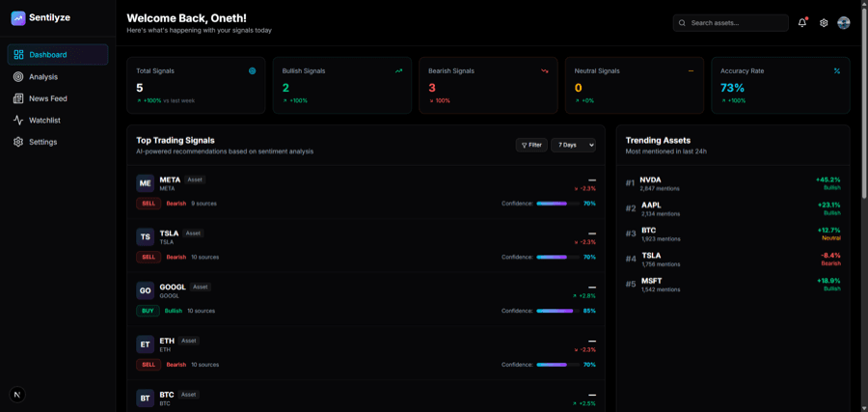
Task: Click the TSLA signal confidence bar
Action: click(x=558, y=257)
